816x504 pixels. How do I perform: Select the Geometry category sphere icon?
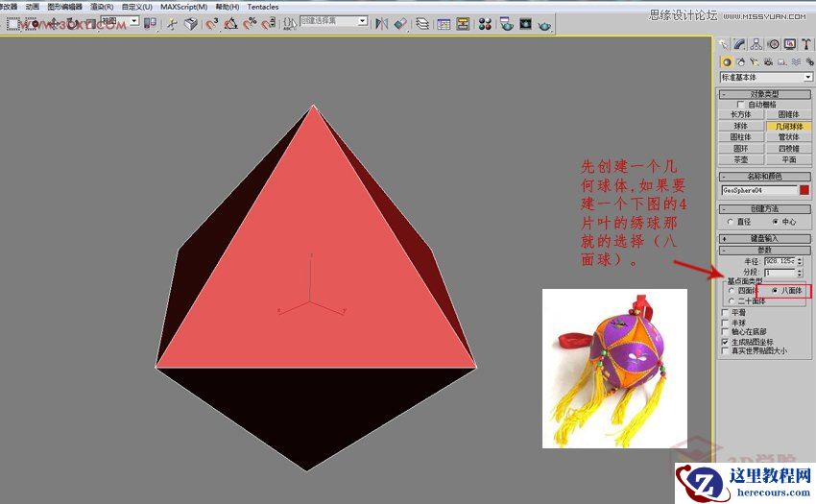click(727, 62)
